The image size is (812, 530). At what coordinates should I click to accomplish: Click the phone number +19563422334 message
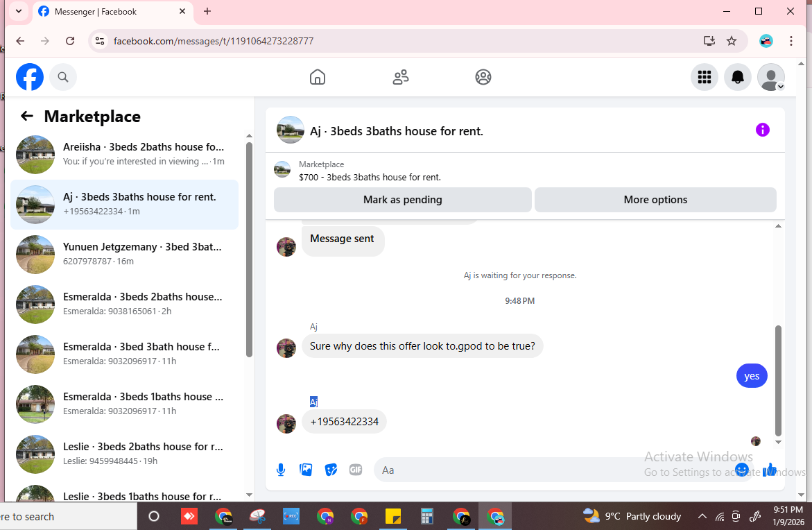coord(345,422)
